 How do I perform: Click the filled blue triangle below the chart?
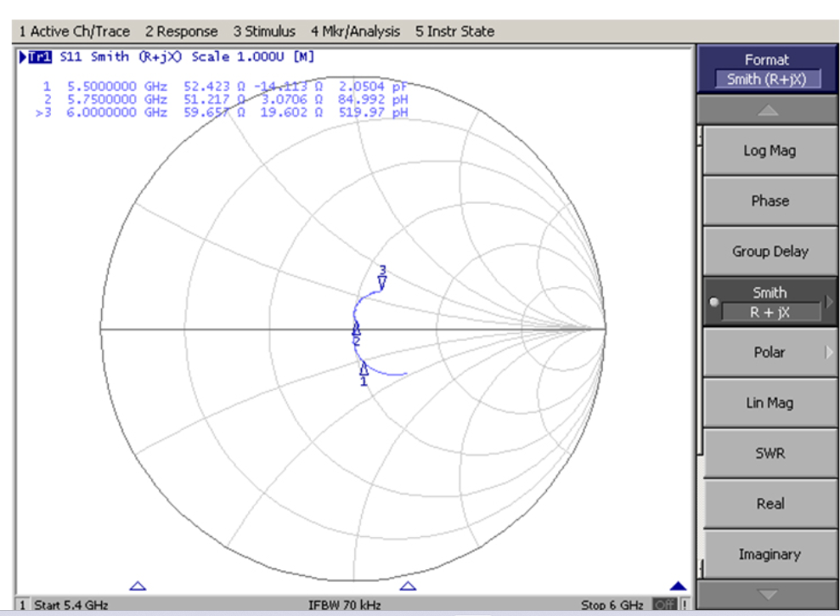pos(679,586)
